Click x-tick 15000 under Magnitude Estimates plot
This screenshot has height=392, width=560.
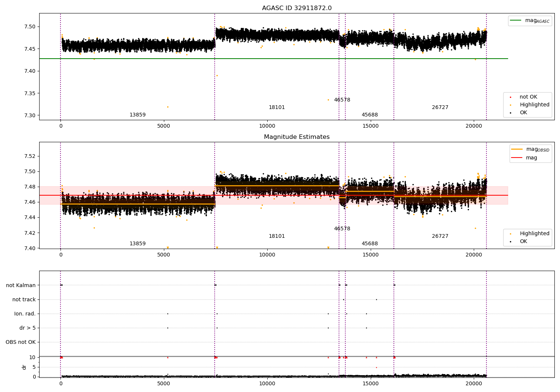tap(371, 255)
